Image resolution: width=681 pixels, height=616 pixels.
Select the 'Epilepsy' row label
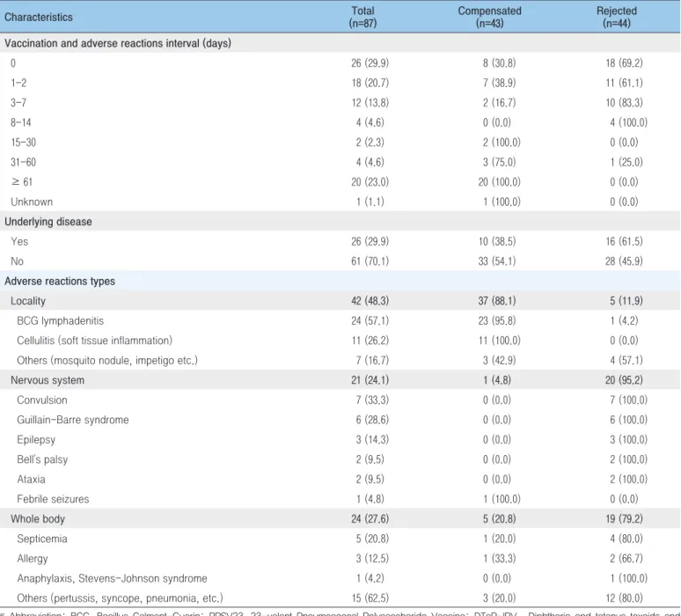point(36,440)
